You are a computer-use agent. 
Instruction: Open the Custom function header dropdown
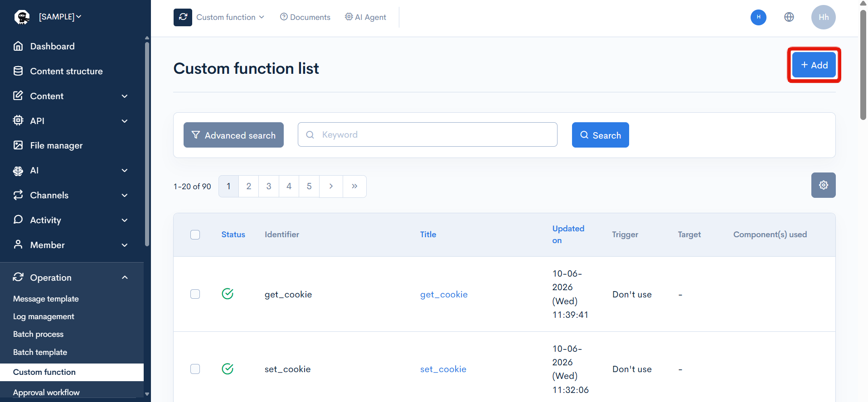coord(230,17)
